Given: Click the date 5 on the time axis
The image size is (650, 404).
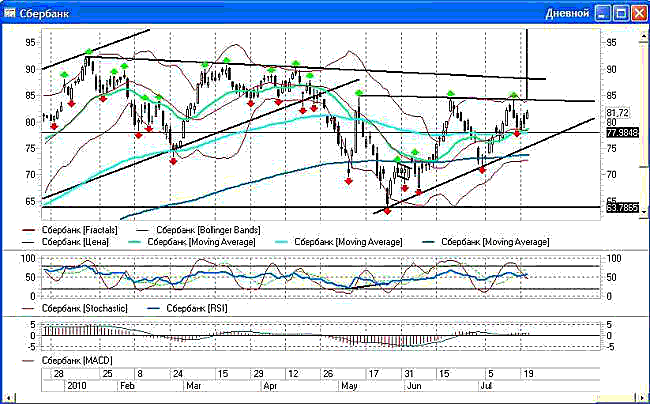Looking at the screenshot, I should 491,374.
